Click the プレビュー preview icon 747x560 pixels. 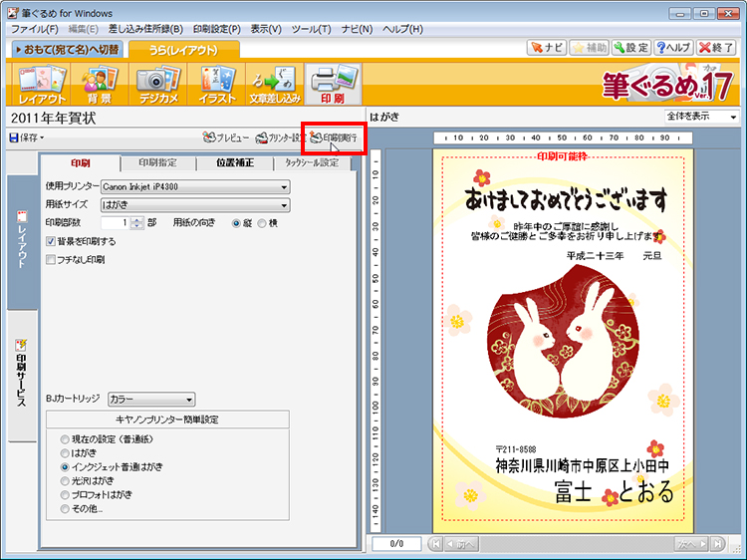[225, 138]
